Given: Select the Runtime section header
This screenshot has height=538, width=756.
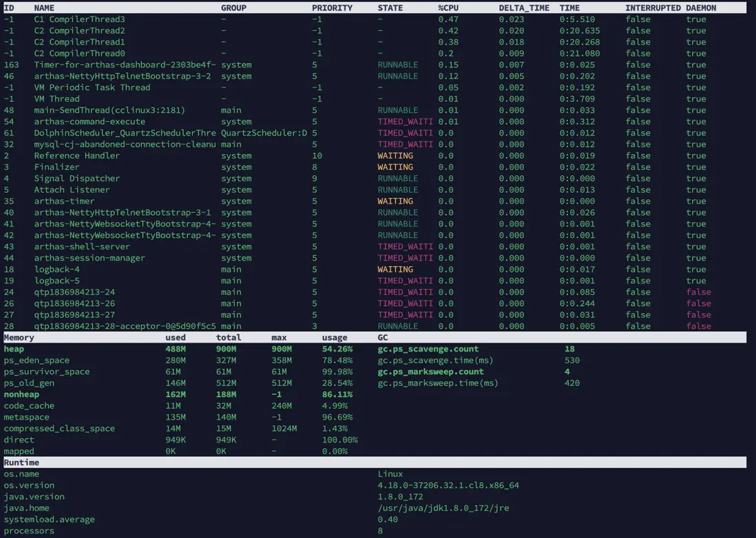Looking at the screenshot, I should click(21, 463).
